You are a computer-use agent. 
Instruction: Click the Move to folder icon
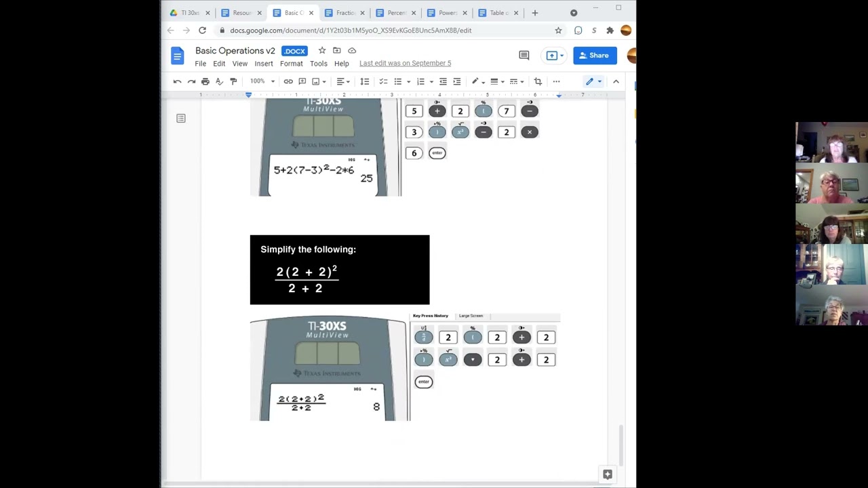click(336, 51)
